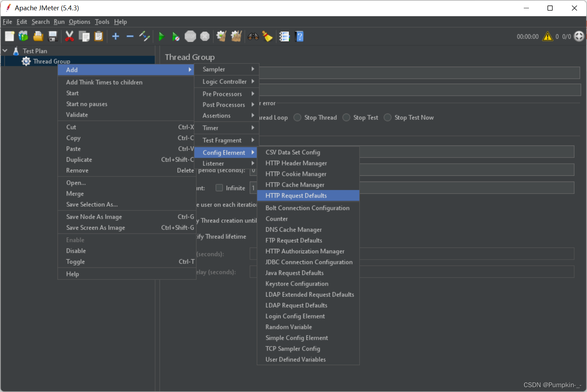This screenshot has height=392, width=587.
Task: Click the Open file folder icon
Action: pos(38,36)
